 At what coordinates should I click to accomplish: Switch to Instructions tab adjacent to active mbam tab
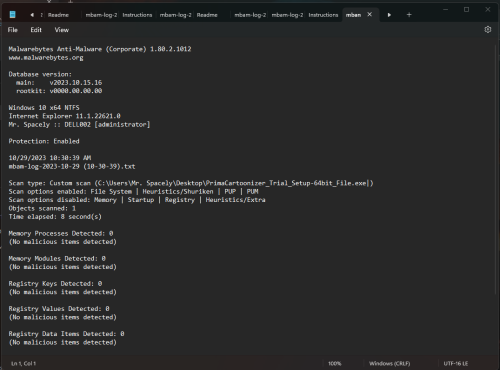click(x=323, y=15)
